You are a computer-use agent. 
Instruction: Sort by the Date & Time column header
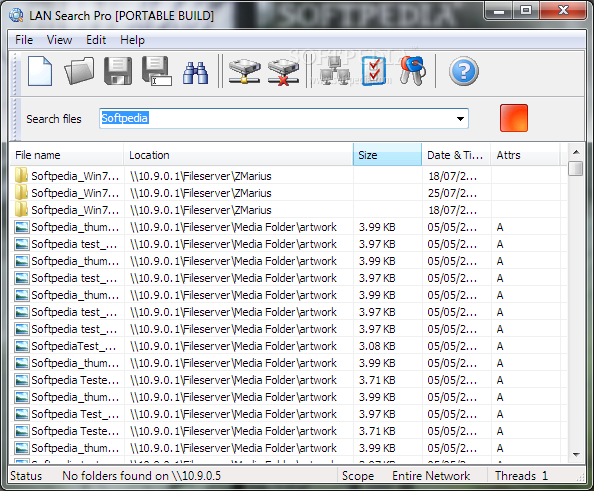click(x=456, y=155)
